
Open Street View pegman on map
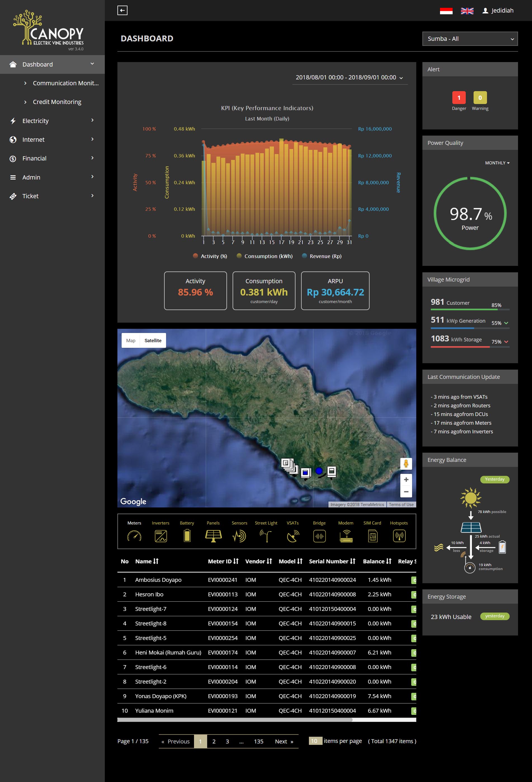(406, 464)
